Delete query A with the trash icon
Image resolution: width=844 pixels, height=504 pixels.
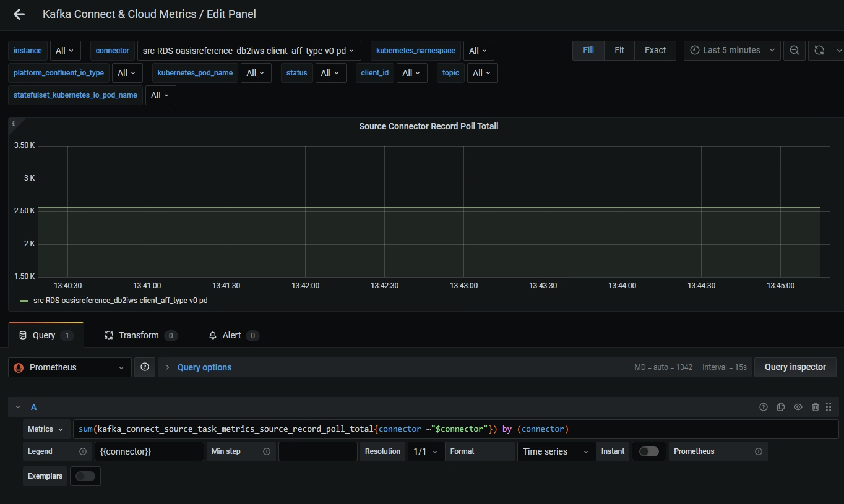pos(815,407)
